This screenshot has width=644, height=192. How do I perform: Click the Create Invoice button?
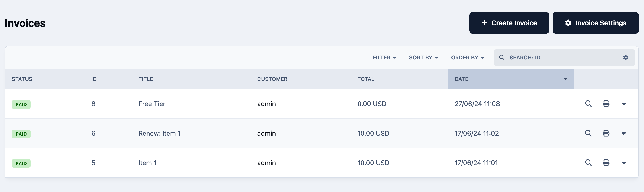[x=509, y=23]
